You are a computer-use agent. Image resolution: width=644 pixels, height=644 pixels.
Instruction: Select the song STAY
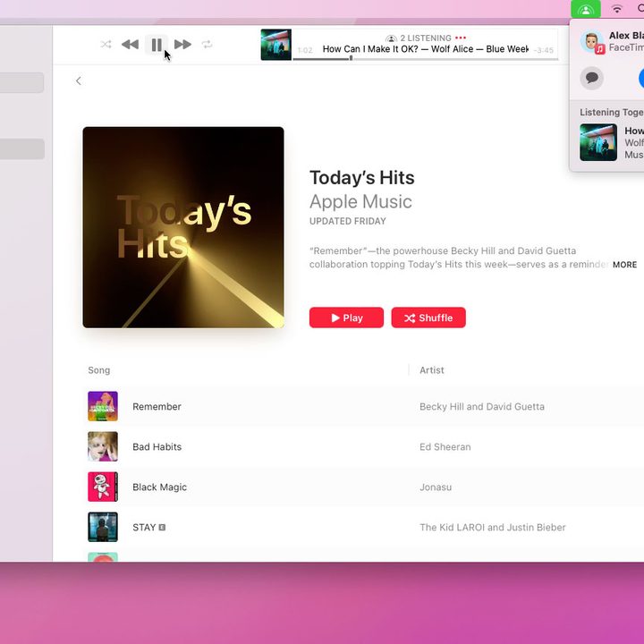(144, 528)
